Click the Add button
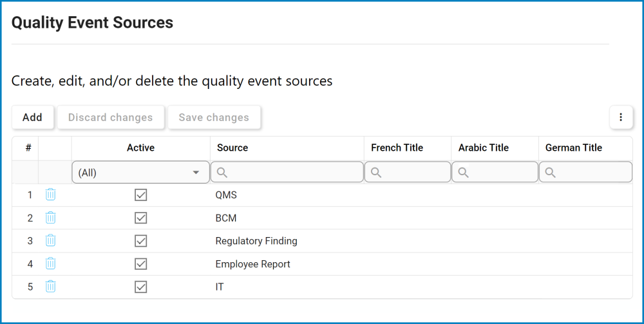 click(32, 117)
